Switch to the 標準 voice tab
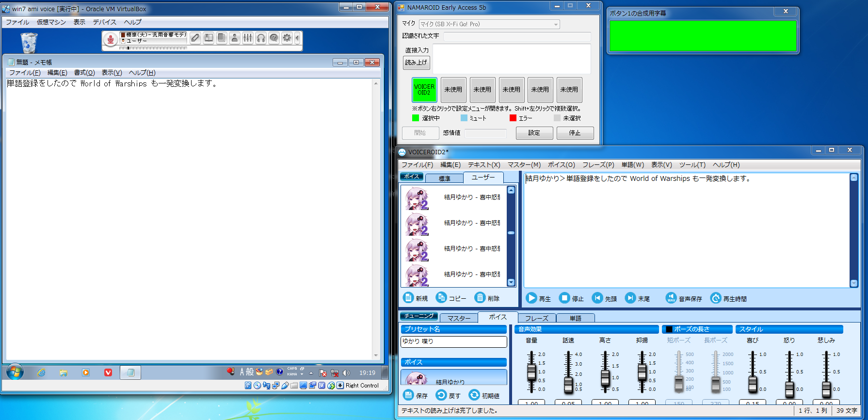 [444, 178]
